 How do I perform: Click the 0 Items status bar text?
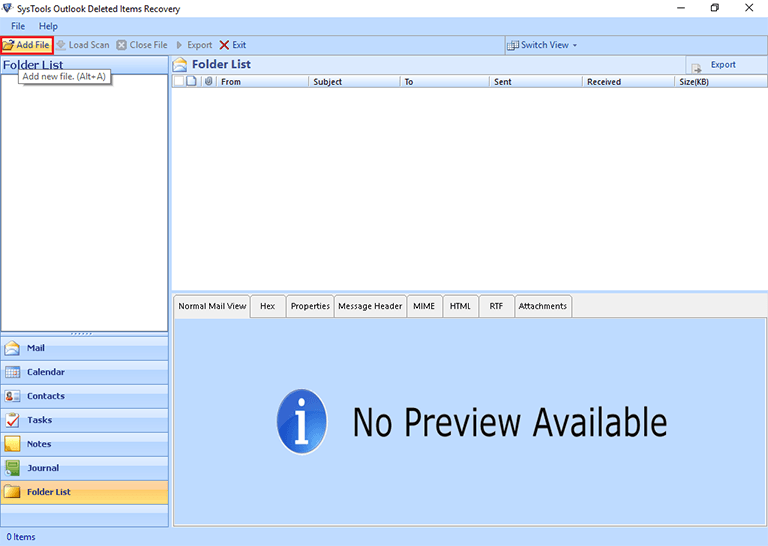coord(21,537)
